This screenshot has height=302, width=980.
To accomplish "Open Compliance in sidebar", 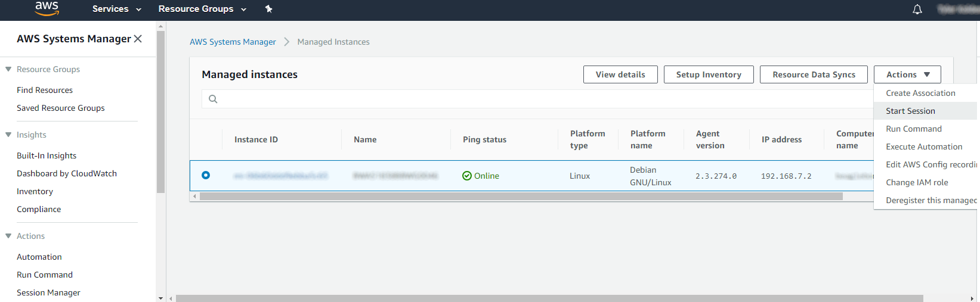I will (x=39, y=209).
